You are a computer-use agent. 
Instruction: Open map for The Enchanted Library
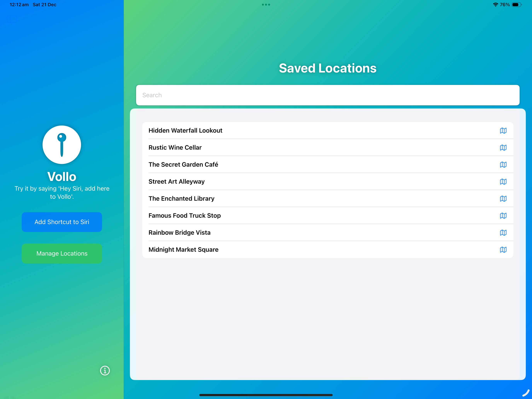click(503, 198)
